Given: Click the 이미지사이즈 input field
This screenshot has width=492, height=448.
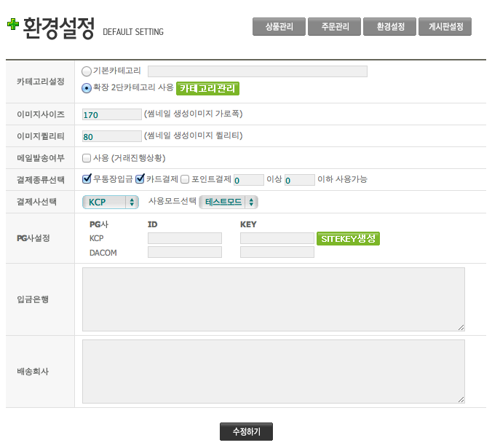Looking at the screenshot, I should (x=111, y=114).
